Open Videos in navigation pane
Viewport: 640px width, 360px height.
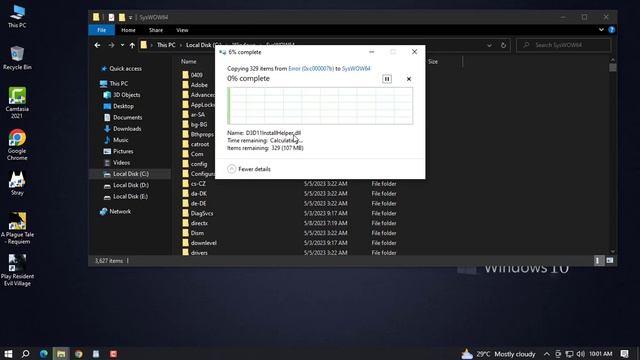(x=117, y=162)
